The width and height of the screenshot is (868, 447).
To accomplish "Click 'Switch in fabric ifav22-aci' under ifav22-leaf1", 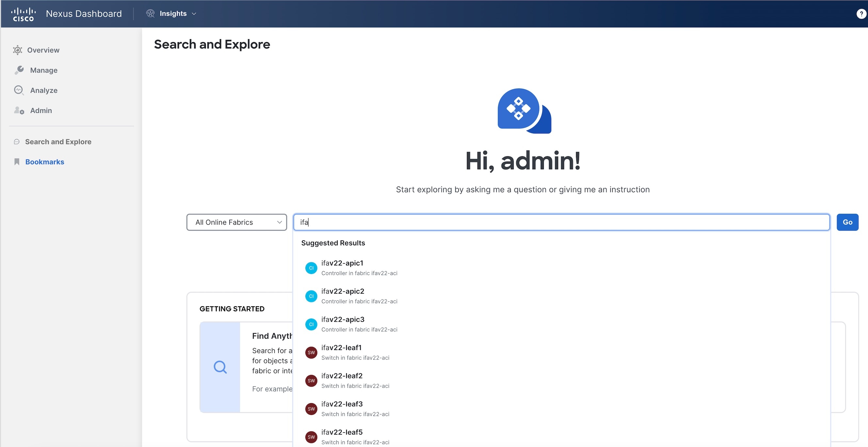I will click(355, 358).
